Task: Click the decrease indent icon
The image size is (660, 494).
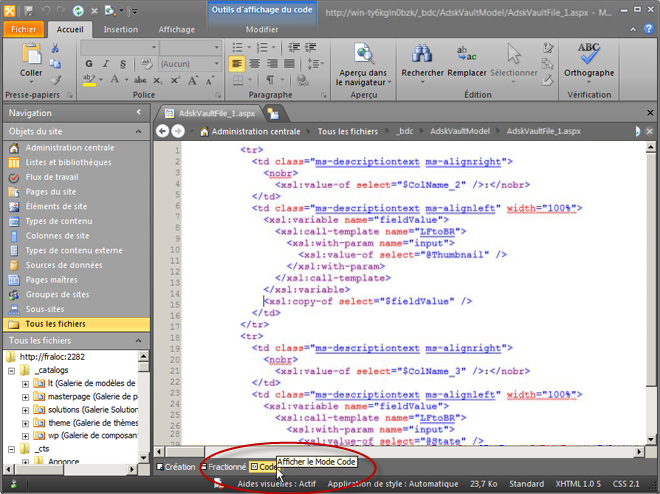Action: 294,48
